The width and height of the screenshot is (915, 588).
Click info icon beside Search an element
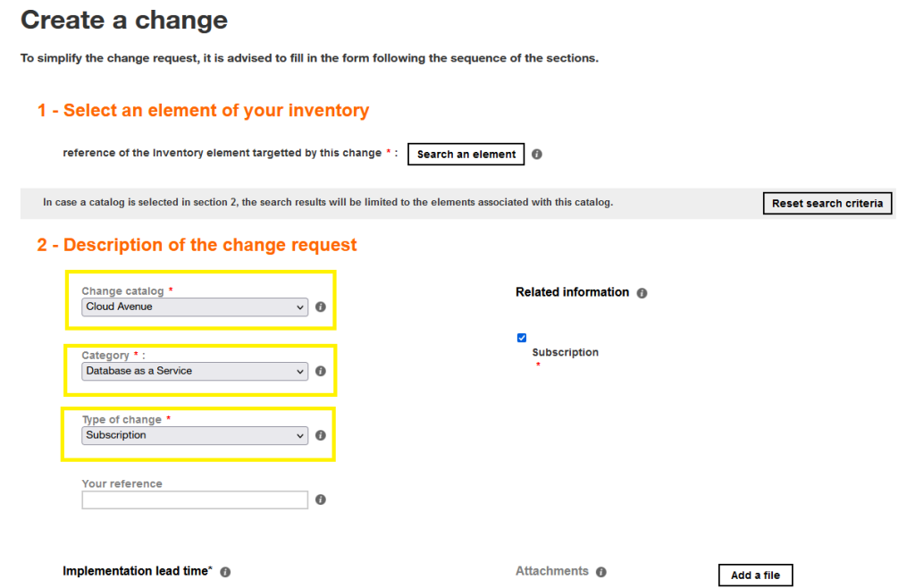pyautogui.click(x=537, y=154)
